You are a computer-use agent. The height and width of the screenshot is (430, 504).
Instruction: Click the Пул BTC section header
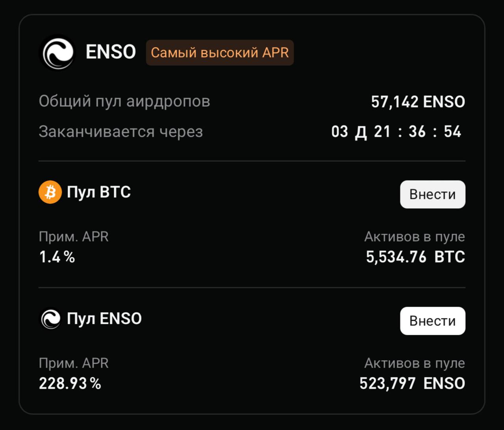98,192
